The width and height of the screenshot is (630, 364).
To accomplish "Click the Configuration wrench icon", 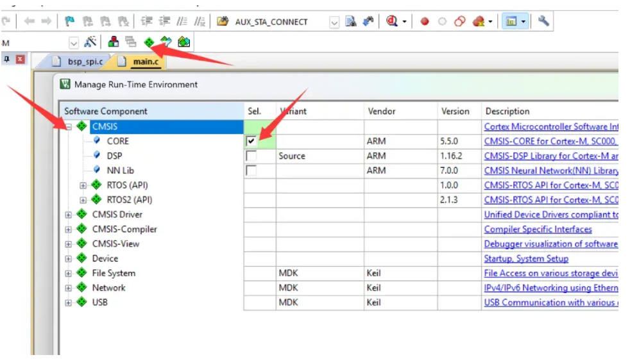I will [x=543, y=21].
